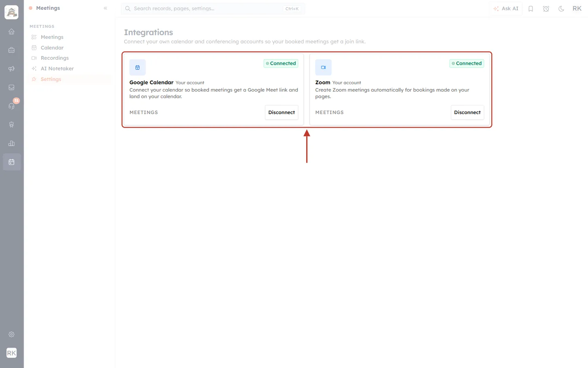This screenshot has height=368, width=588.
Task: Click the Ctrl+K shortcut hint in search
Action: 292,9
